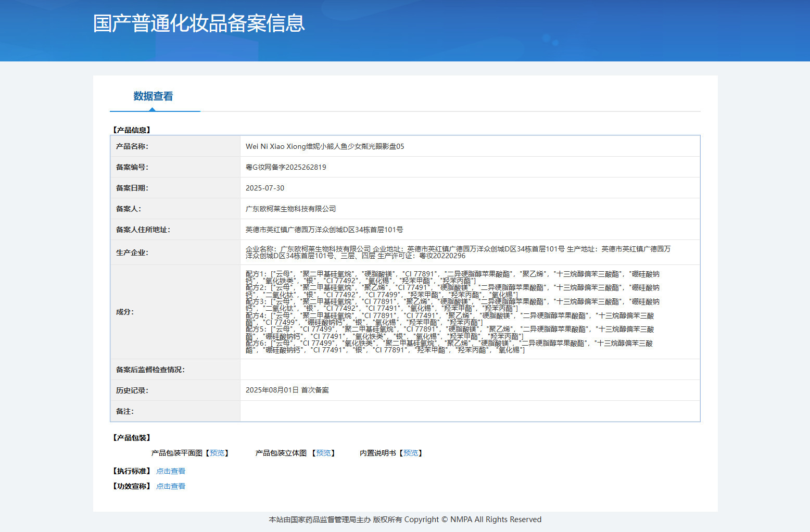
Task: Select filer 广东欧柯莱生物科技有限公司 value
Action: pos(290,209)
